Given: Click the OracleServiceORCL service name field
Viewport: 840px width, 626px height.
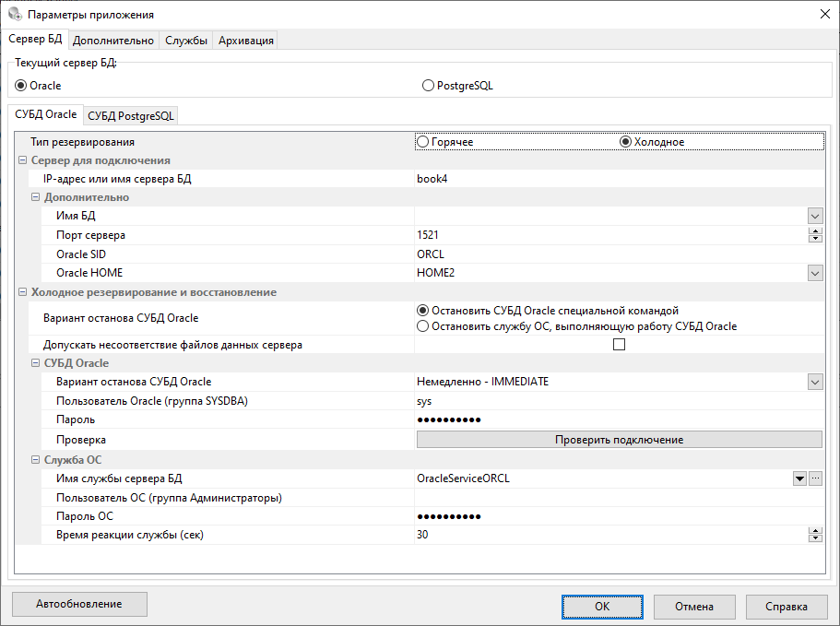Looking at the screenshot, I should tap(603, 478).
